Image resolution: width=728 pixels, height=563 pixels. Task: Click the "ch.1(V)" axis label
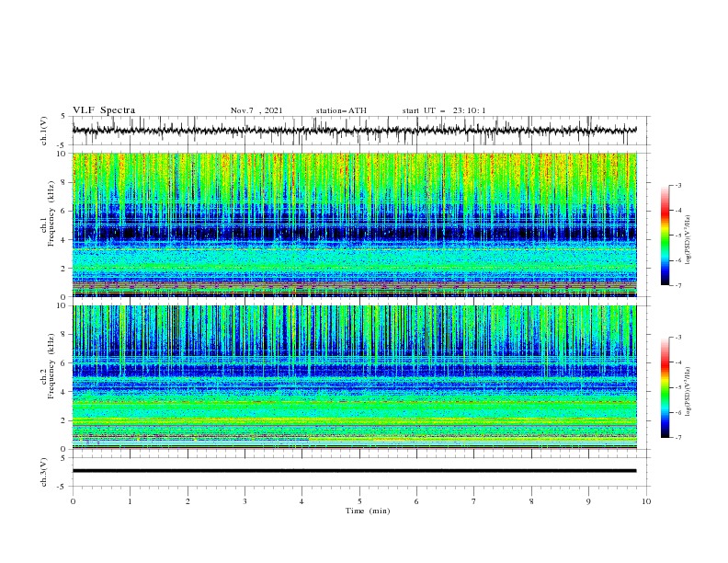[x=44, y=131]
